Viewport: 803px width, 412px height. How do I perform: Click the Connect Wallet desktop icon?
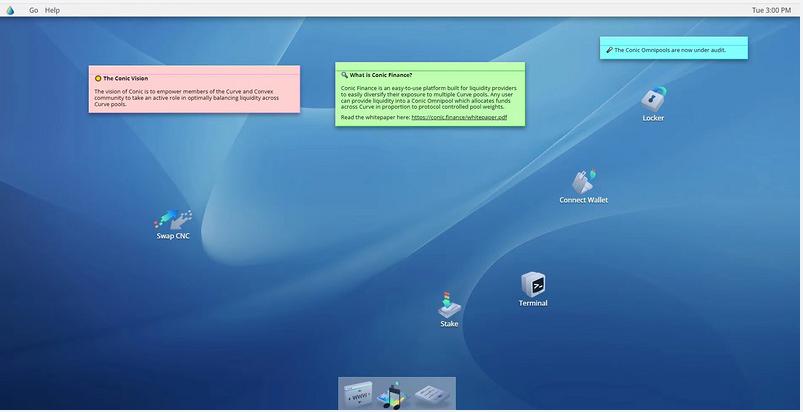583,181
